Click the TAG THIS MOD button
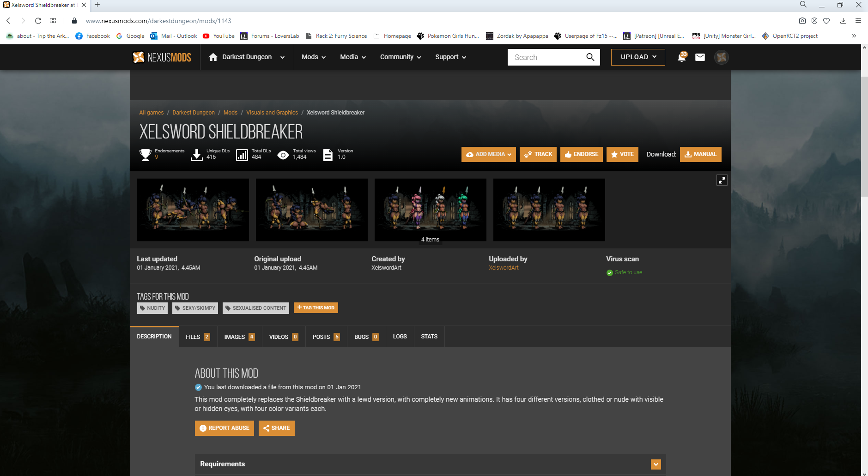 click(x=316, y=308)
